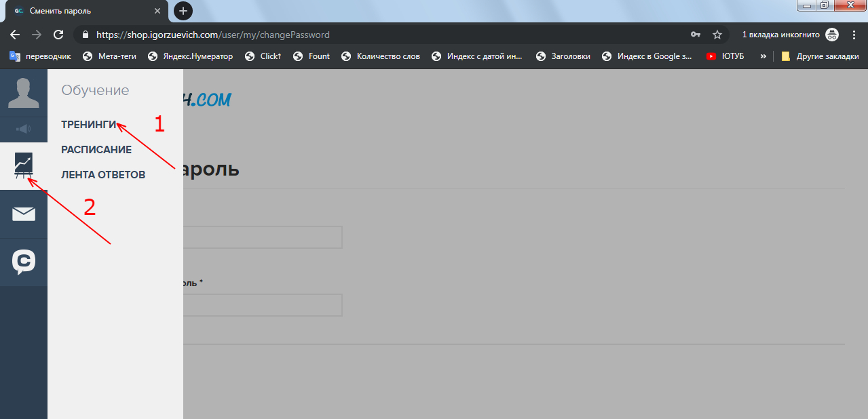
Task: Open 'Fount' bookmark
Action: tap(312, 56)
